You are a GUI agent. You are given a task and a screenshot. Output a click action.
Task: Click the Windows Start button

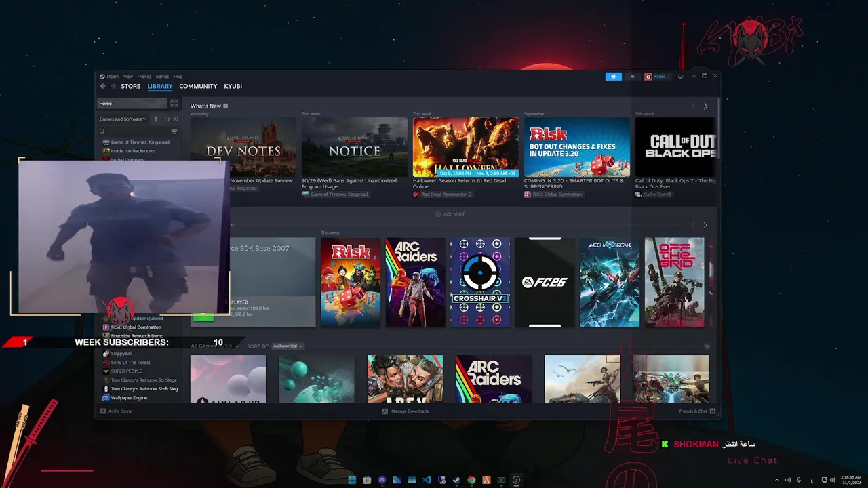(352, 480)
